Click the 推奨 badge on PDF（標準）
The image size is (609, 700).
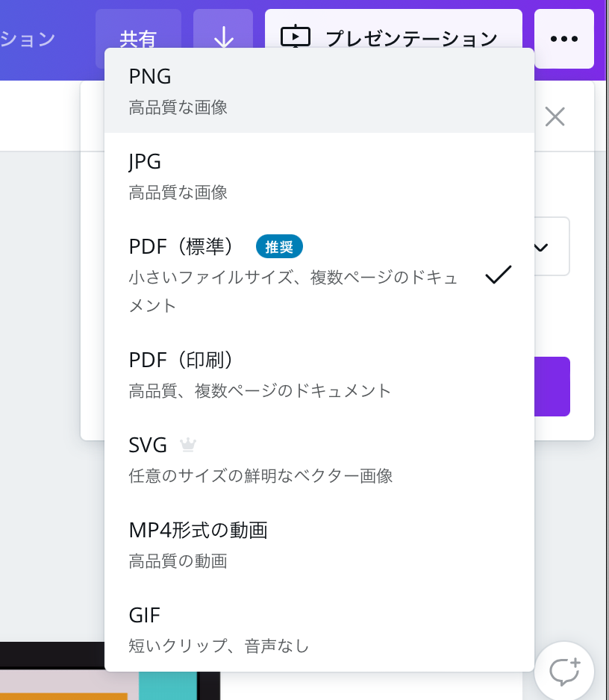tap(279, 246)
